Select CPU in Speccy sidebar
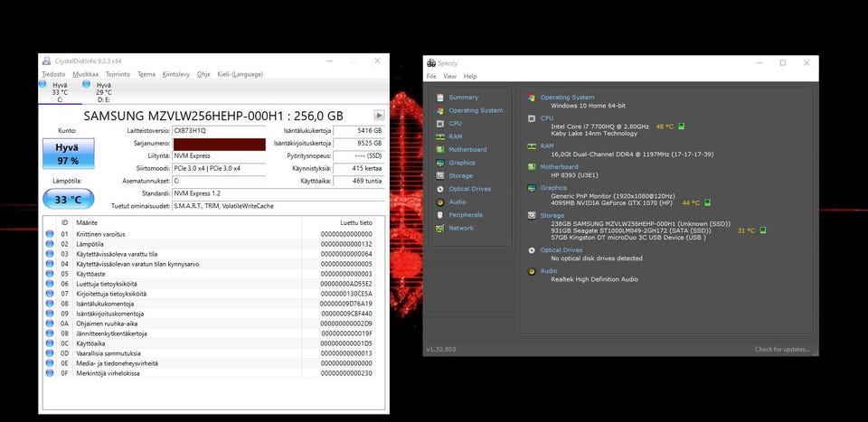The width and height of the screenshot is (868, 422). (x=455, y=123)
